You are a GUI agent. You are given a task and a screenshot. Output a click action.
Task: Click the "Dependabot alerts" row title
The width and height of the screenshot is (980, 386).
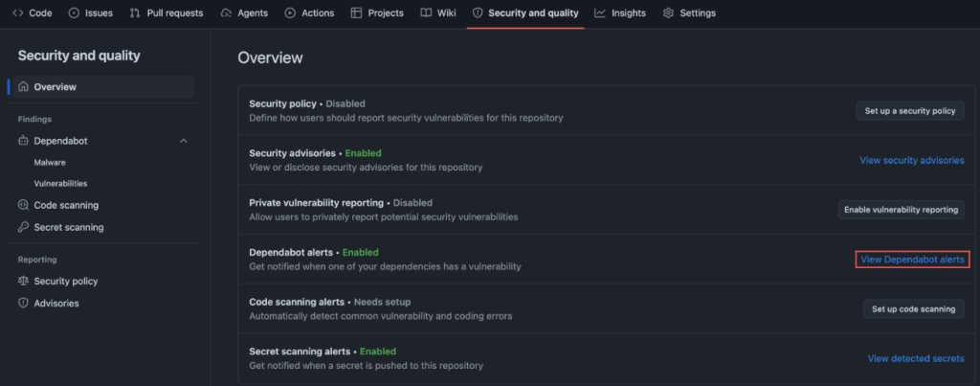tap(291, 252)
